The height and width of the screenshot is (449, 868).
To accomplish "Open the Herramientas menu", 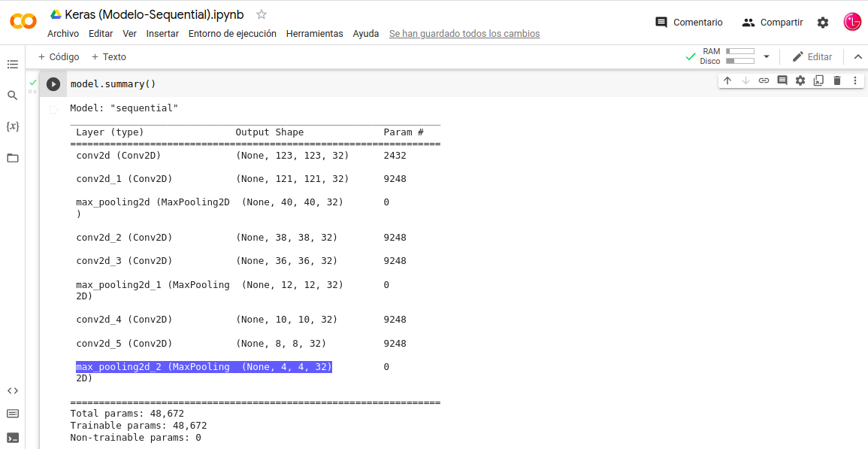I will [x=314, y=34].
